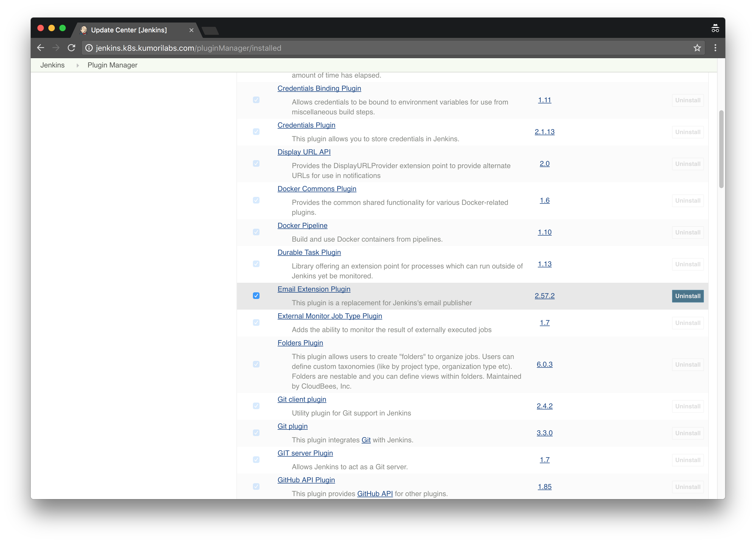Open the Display URL API link

(304, 152)
